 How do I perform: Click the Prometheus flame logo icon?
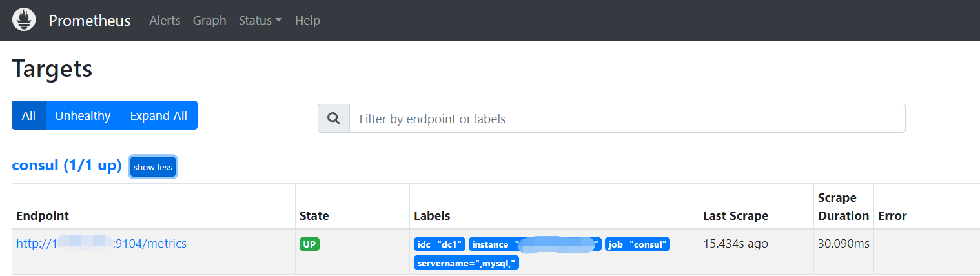[x=24, y=20]
